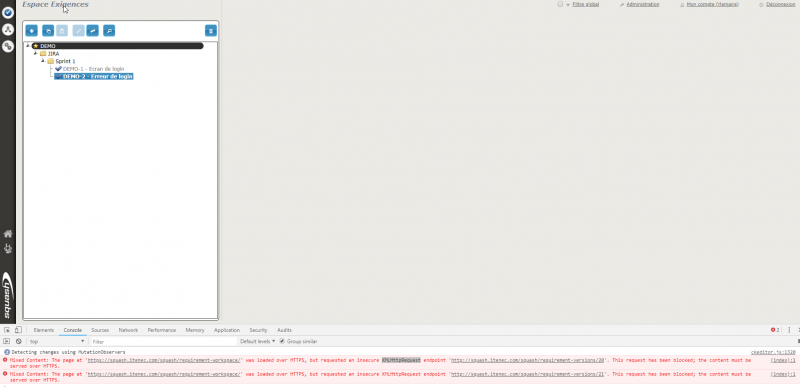Image resolution: width=800 pixels, height=387 pixels.
Task: Switch to the Memory tab
Action: (195, 330)
